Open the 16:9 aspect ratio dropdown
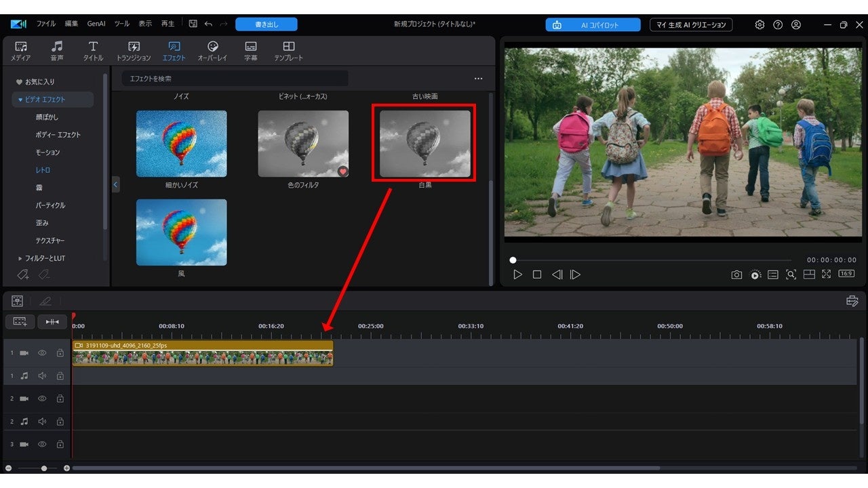The image size is (868, 488). [846, 274]
